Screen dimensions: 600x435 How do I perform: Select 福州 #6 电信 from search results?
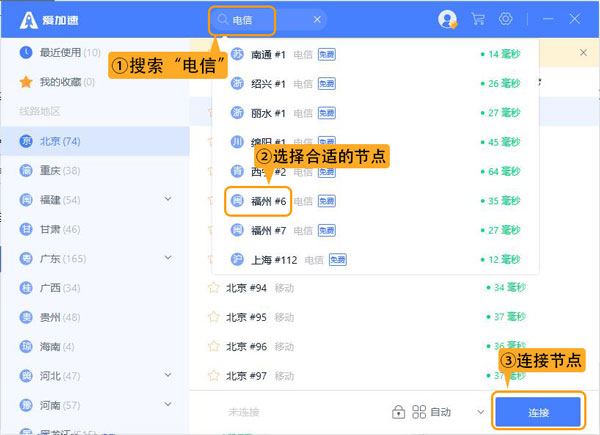coord(268,201)
